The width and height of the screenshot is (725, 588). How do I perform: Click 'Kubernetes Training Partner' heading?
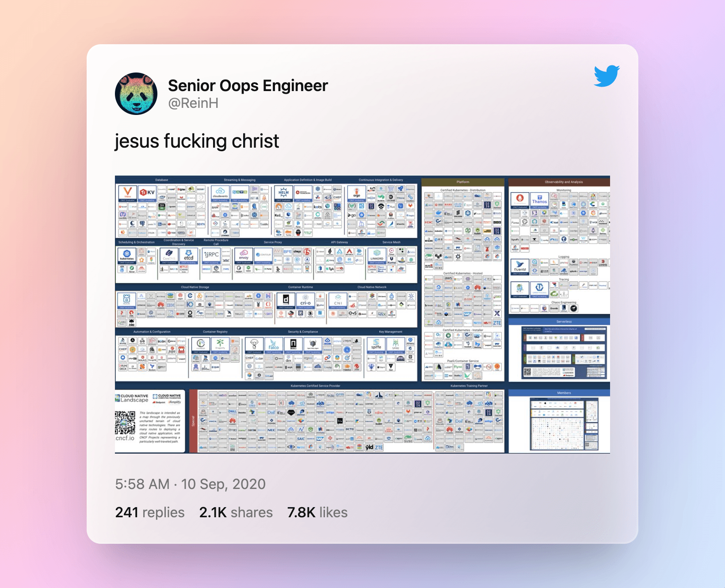pos(469,386)
